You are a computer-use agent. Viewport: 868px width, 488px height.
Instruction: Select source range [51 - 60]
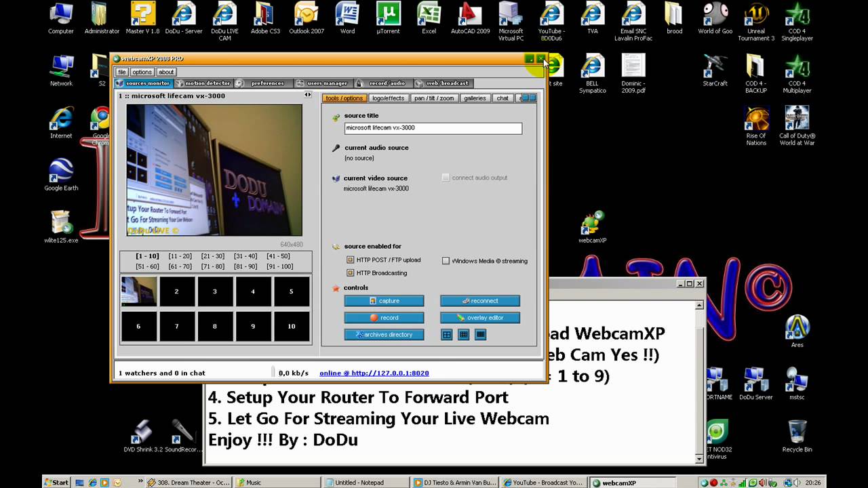(147, 267)
